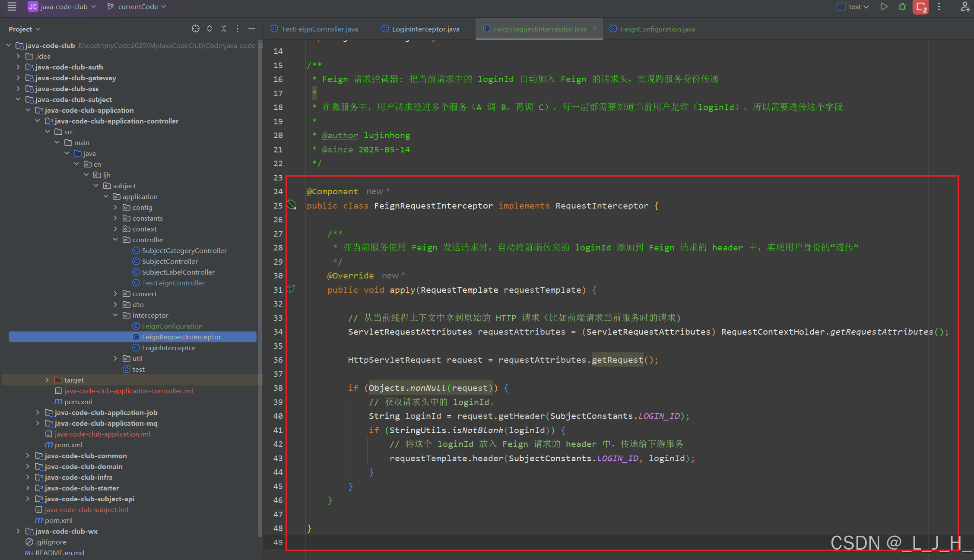Select SubjectController in the project tree
This screenshot has height=560, width=974.
[170, 261]
